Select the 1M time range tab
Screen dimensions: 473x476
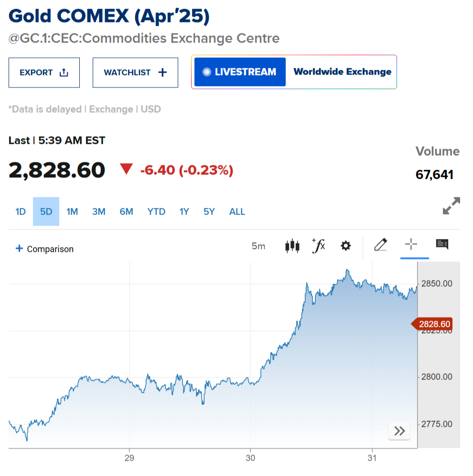pyautogui.click(x=72, y=212)
